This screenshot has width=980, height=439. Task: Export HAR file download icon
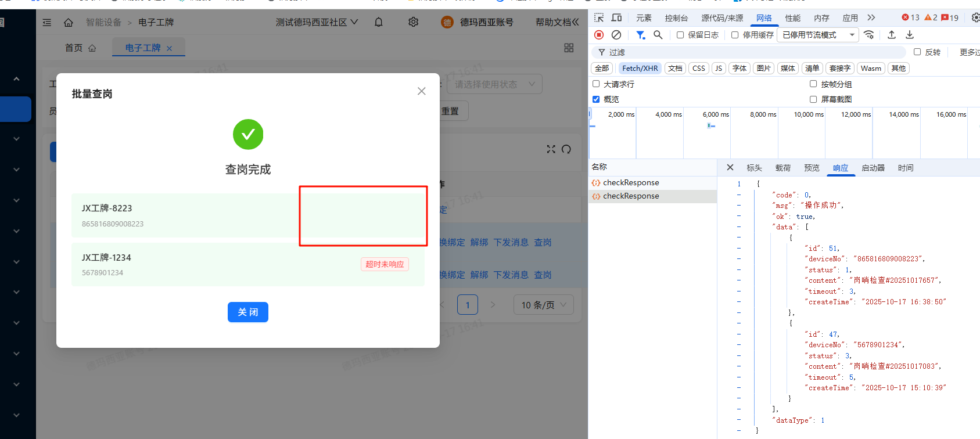[910, 35]
